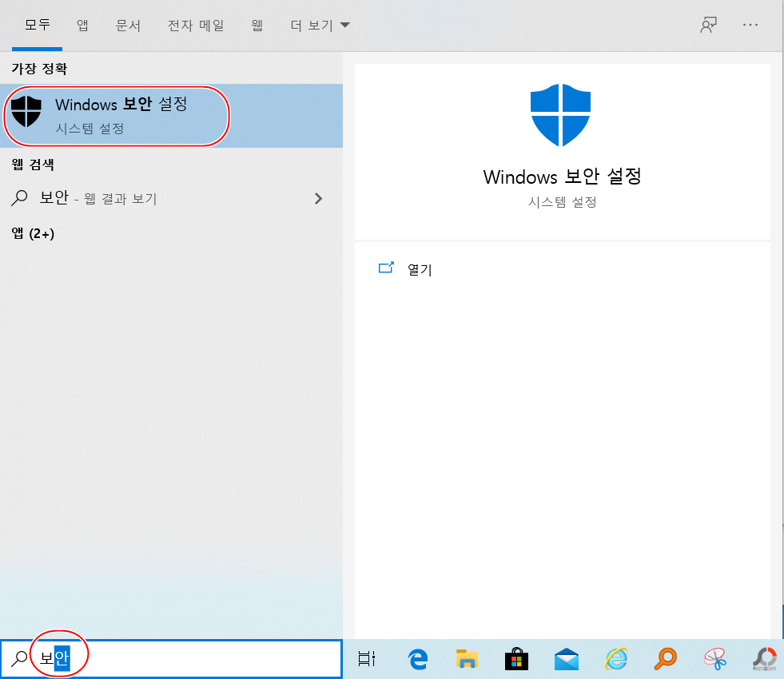Click the Windows 보안 설정 title in preview
784x679 pixels.
pyautogui.click(x=562, y=177)
